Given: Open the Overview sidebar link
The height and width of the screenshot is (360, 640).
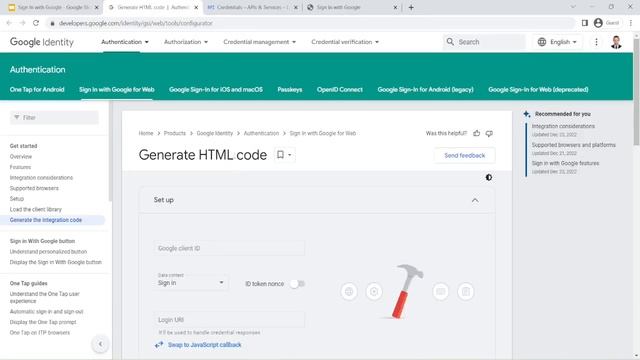Looking at the screenshot, I should pyautogui.click(x=21, y=156).
